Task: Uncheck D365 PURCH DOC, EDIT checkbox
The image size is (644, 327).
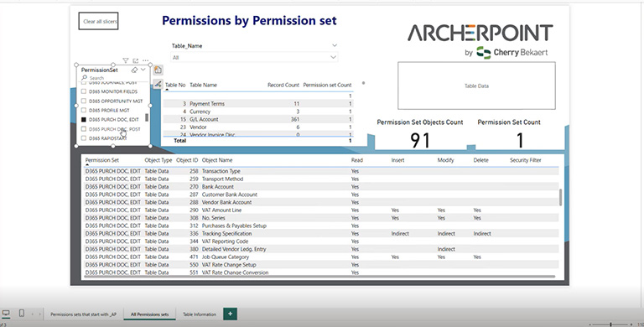Action: click(x=84, y=120)
